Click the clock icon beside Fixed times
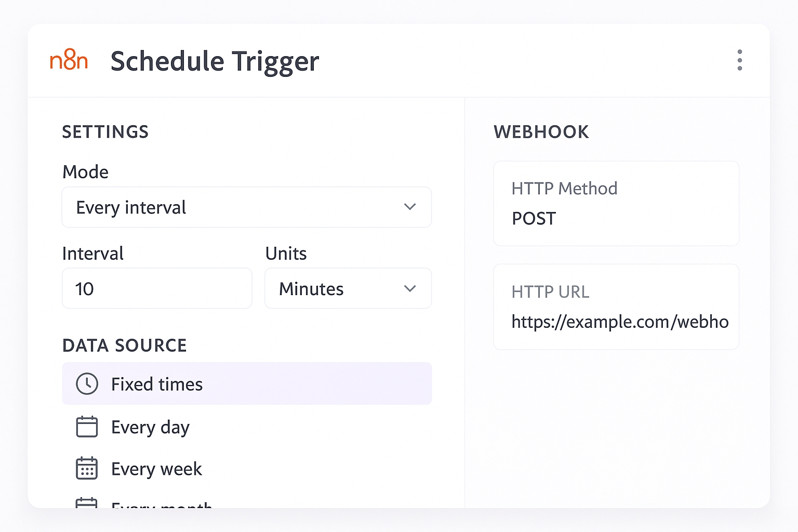This screenshot has height=532, width=798. [87, 384]
